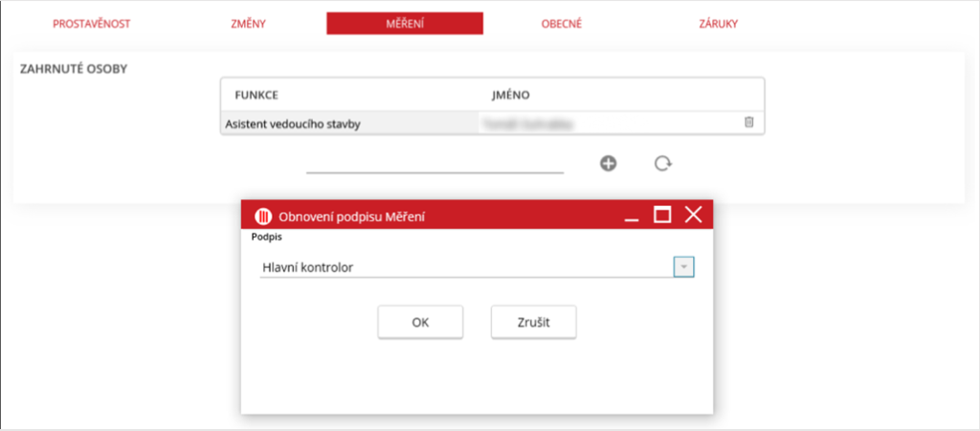This screenshot has height=431, width=980.
Task: Minimize the Obnovení podpisu Měření dialog
Action: tap(631, 216)
